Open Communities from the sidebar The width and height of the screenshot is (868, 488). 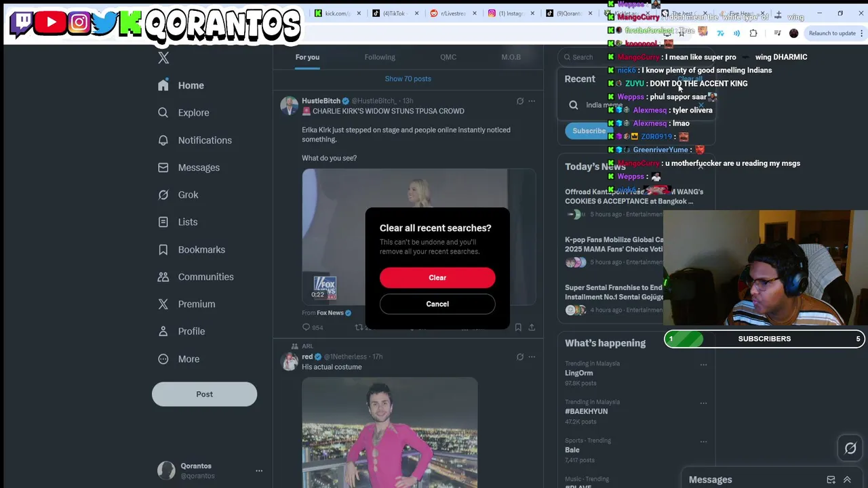(196, 277)
